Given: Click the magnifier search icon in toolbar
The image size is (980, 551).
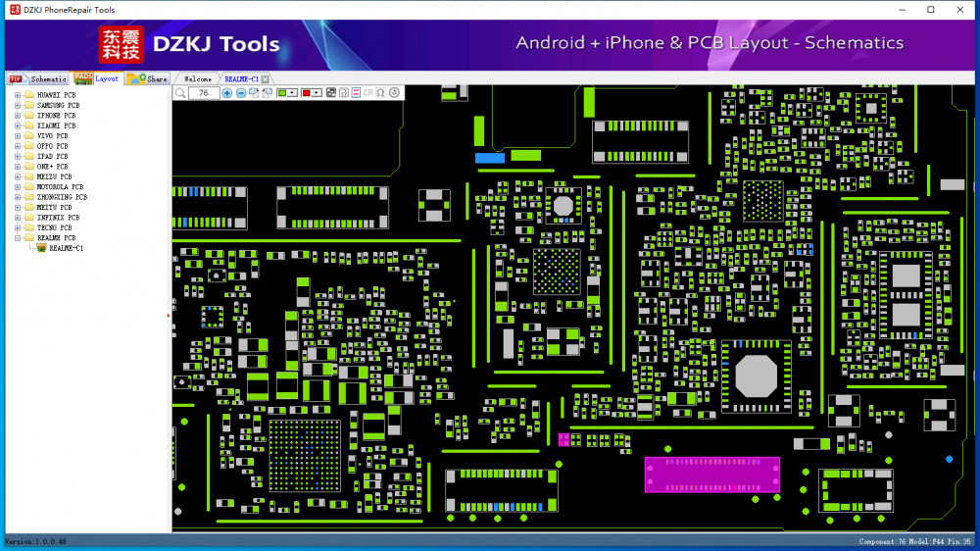Looking at the screenshot, I should pyautogui.click(x=180, y=93).
